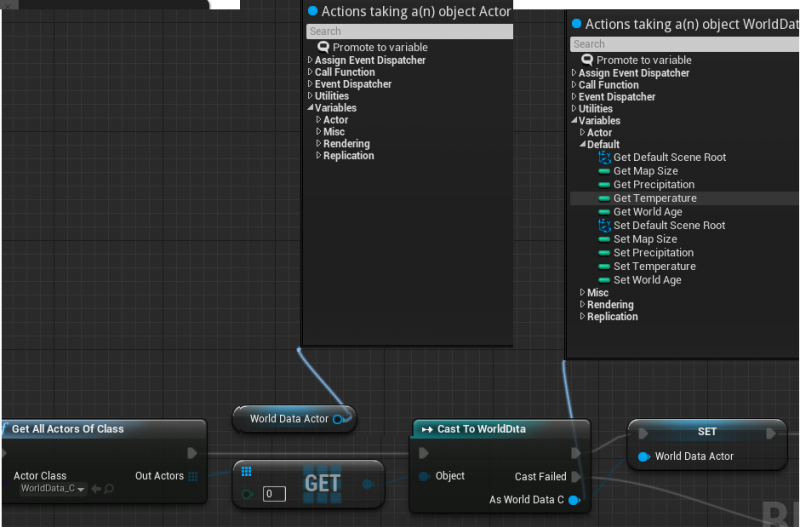Click green variable icon beside Set Map Size
Viewport: 800px width, 527px height.
coord(604,239)
